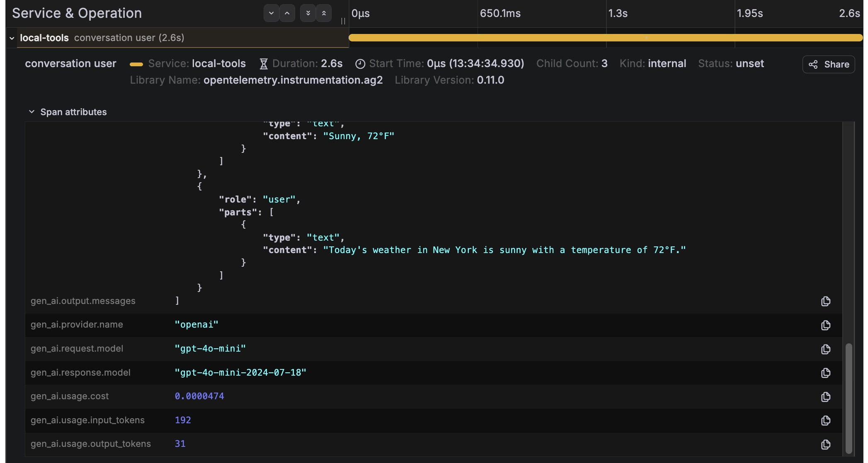Collapse the local-tools span row
The width and height of the screenshot is (868, 463).
pyautogui.click(x=12, y=38)
